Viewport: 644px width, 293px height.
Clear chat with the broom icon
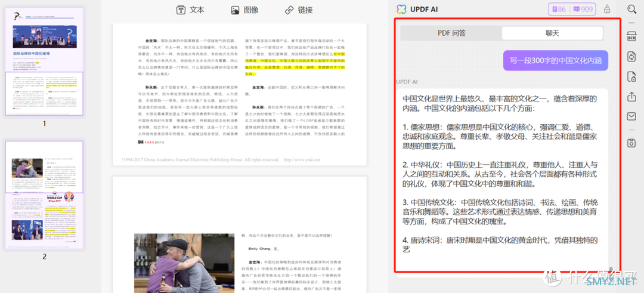(607, 9)
